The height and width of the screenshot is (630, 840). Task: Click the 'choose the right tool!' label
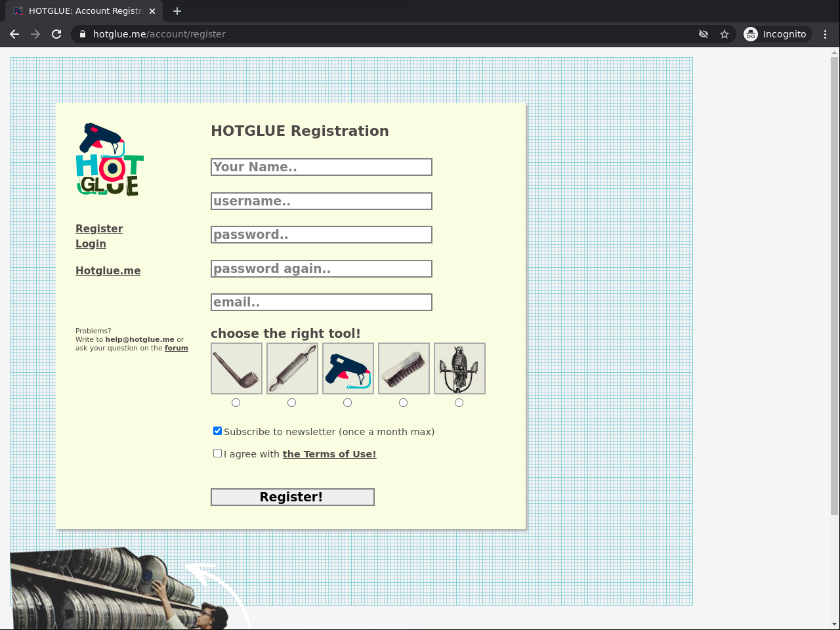pyautogui.click(x=285, y=333)
